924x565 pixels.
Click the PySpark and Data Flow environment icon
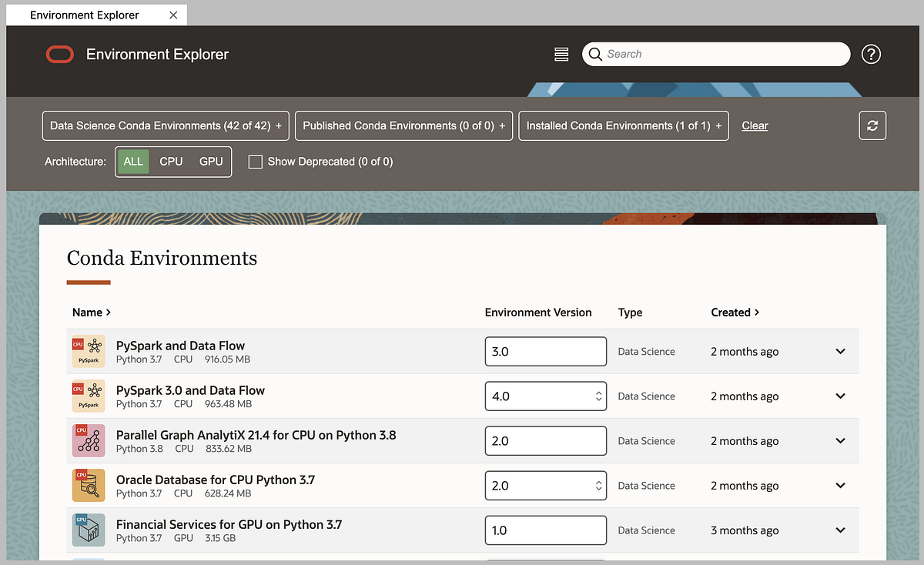(88, 351)
